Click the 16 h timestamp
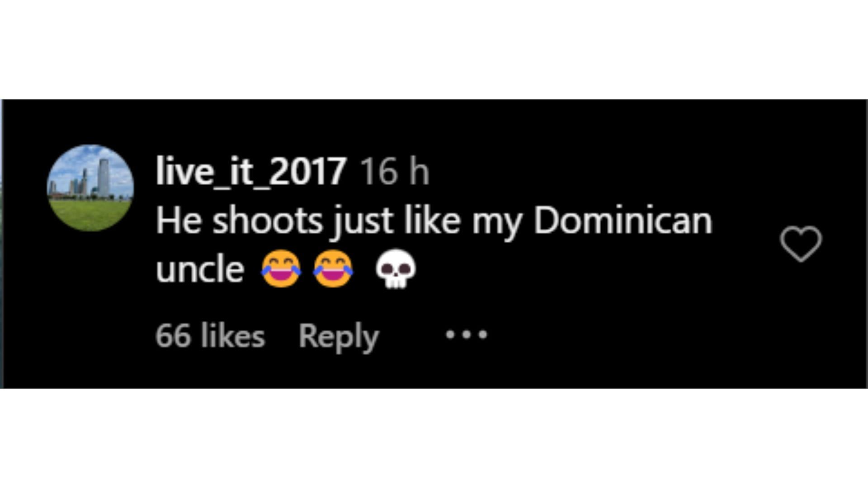Image resolution: width=868 pixels, height=488 pixels. pos(395,172)
